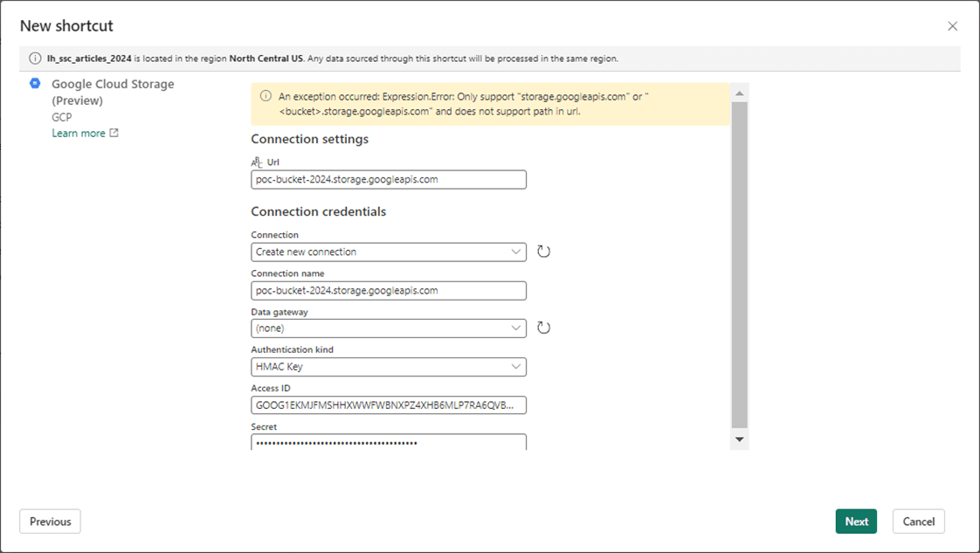Click the warning info icon in error message
Image resolution: width=980 pixels, height=553 pixels.
tap(266, 97)
